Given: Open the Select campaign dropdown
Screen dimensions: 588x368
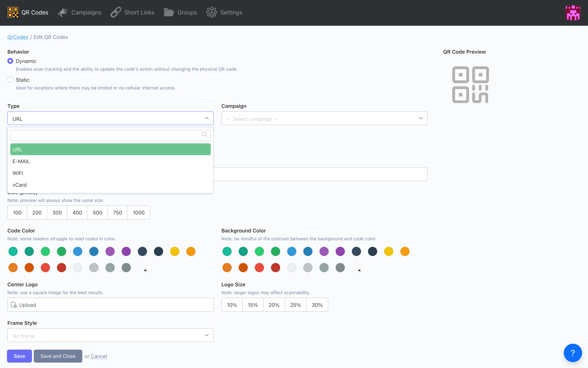Looking at the screenshot, I should coord(324,118).
